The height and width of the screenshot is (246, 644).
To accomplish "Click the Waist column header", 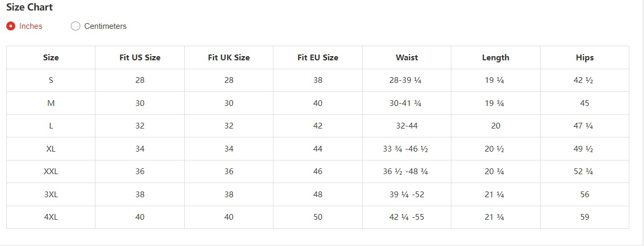I will click(407, 58).
